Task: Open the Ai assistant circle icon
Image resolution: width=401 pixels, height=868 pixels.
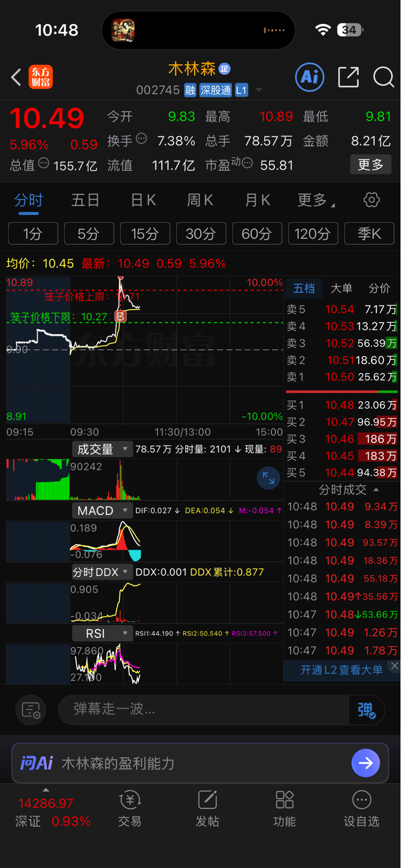Action: pos(310,77)
